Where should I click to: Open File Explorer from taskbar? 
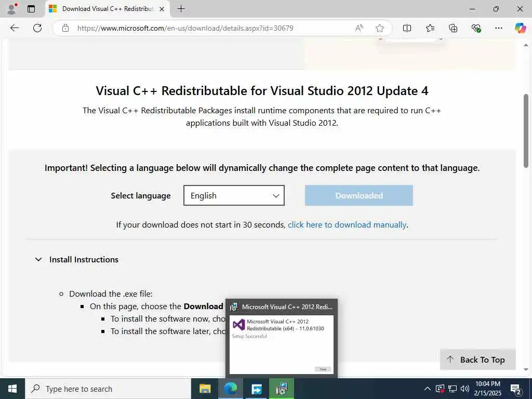click(x=205, y=389)
